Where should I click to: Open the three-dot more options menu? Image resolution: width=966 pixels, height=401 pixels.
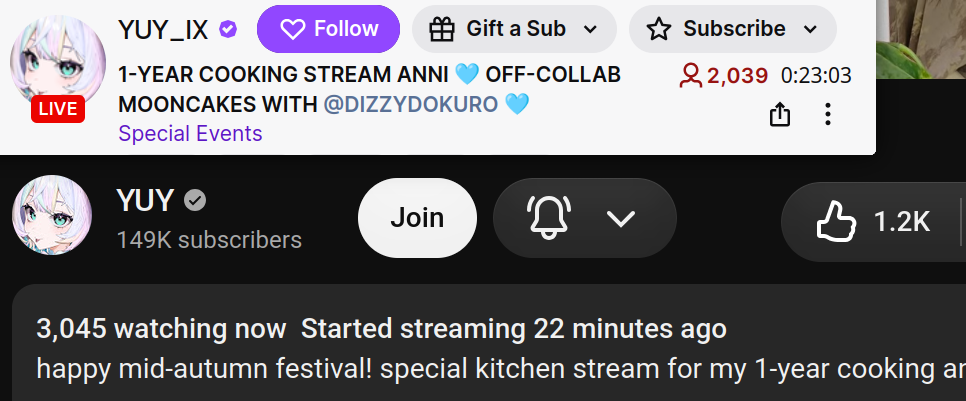coord(828,115)
